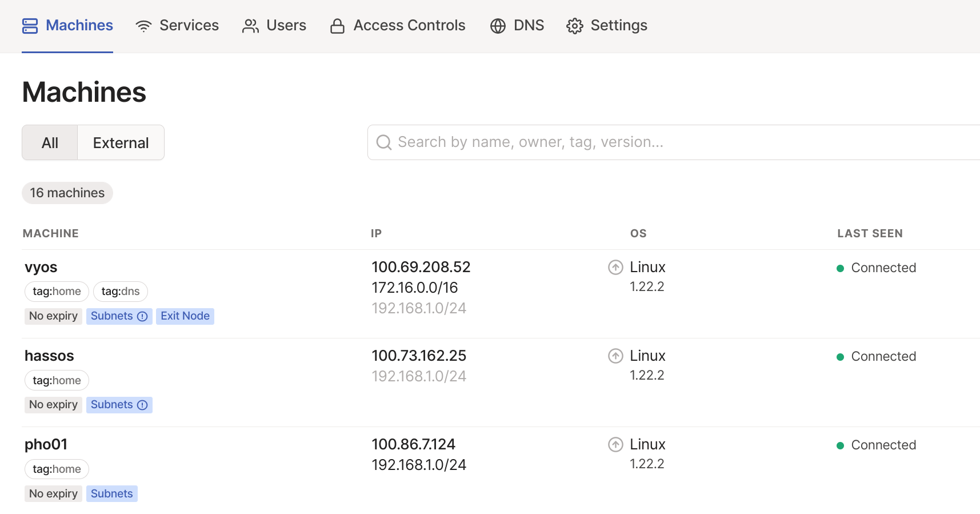Click the info icon in vyos Subnets badge
Image resolution: width=980 pixels, height=514 pixels.
point(142,316)
